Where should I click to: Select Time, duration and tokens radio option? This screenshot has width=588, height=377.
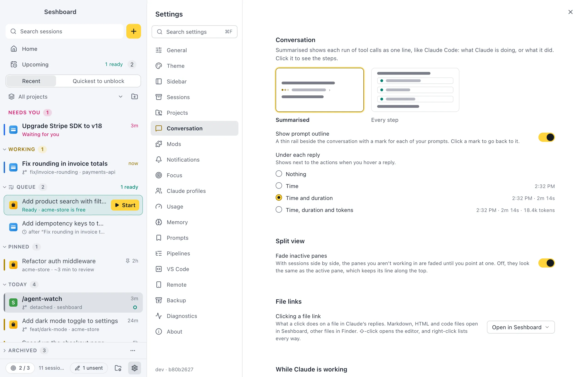(279, 210)
